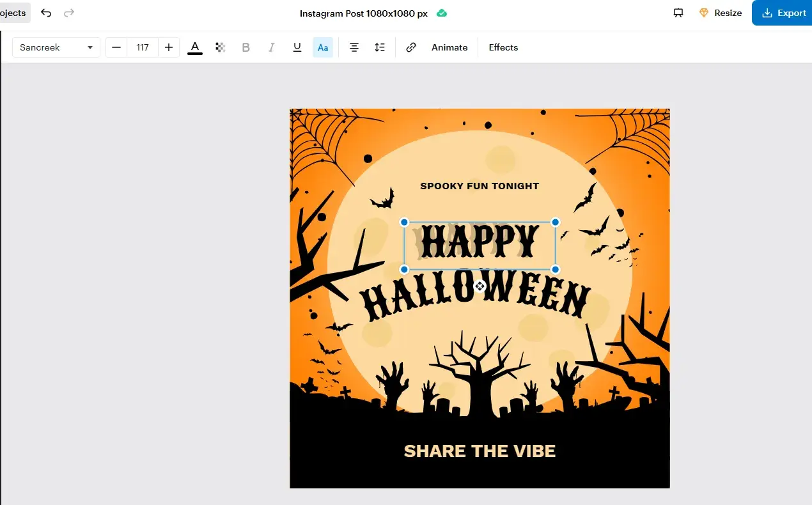Toggle uppercase using the Aa control
The height and width of the screenshot is (505, 812).
[x=322, y=47]
